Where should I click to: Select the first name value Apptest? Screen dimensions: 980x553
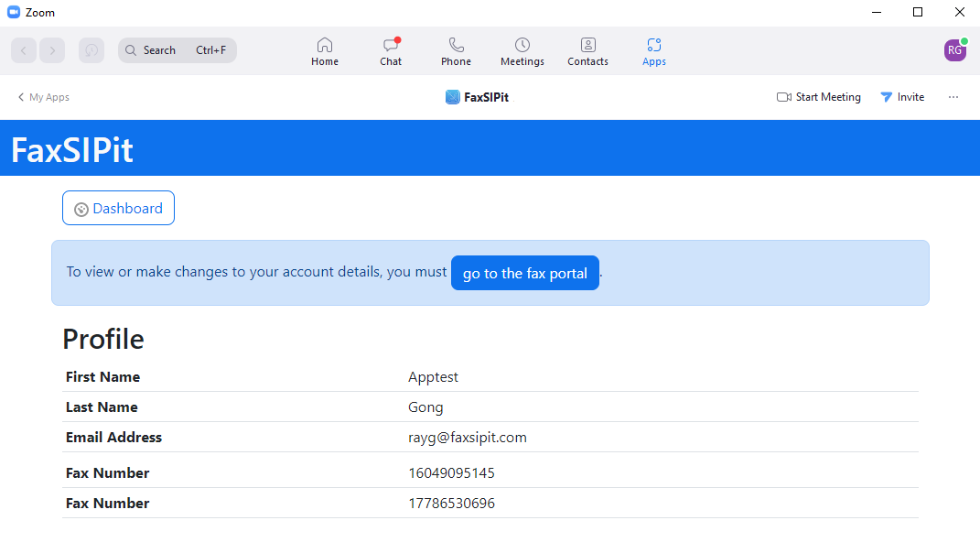pos(433,377)
